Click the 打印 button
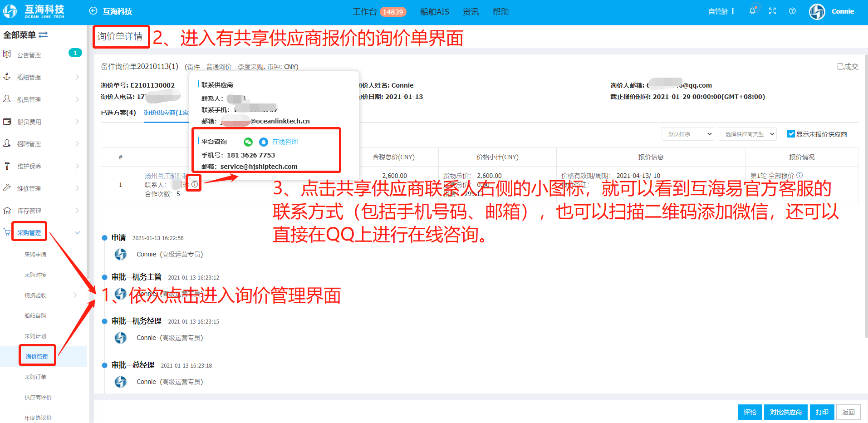 [x=822, y=412]
